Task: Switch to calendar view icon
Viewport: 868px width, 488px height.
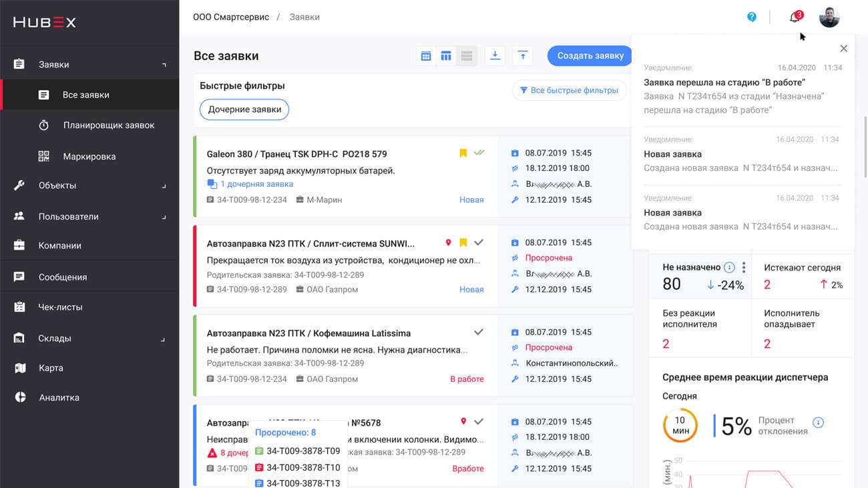Action: [x=426, y=56]
